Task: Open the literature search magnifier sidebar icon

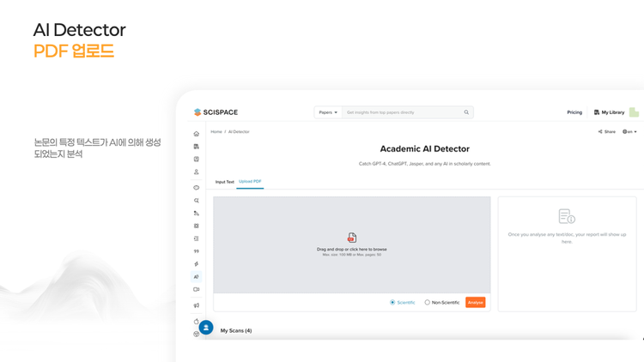Action: 197,201
